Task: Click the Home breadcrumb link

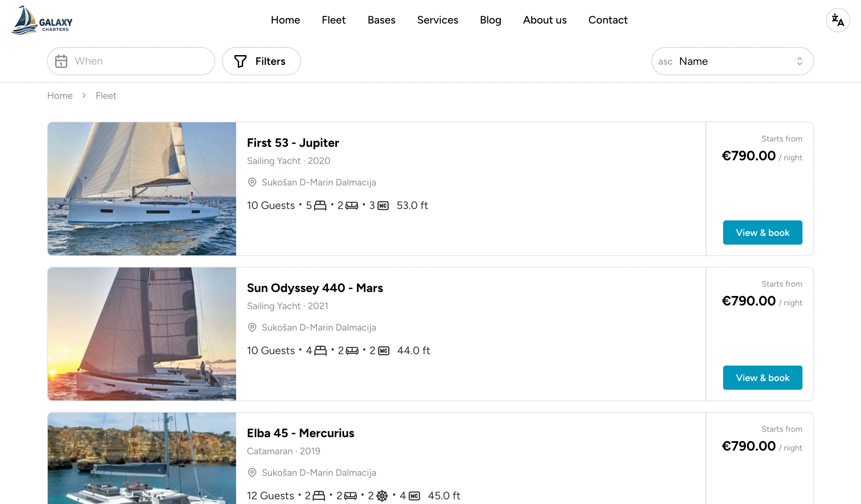Action: [60, 95]
